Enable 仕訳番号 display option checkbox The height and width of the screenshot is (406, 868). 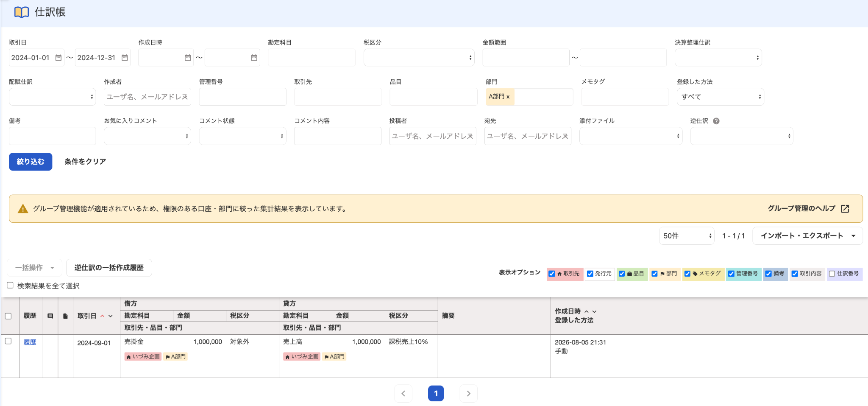[832, 274]
